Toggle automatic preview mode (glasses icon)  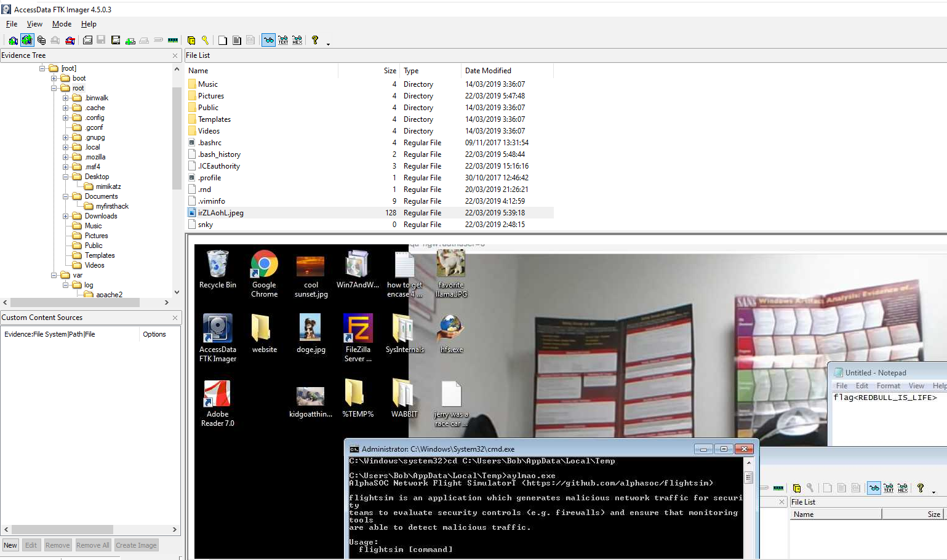(x=268, y=41)
